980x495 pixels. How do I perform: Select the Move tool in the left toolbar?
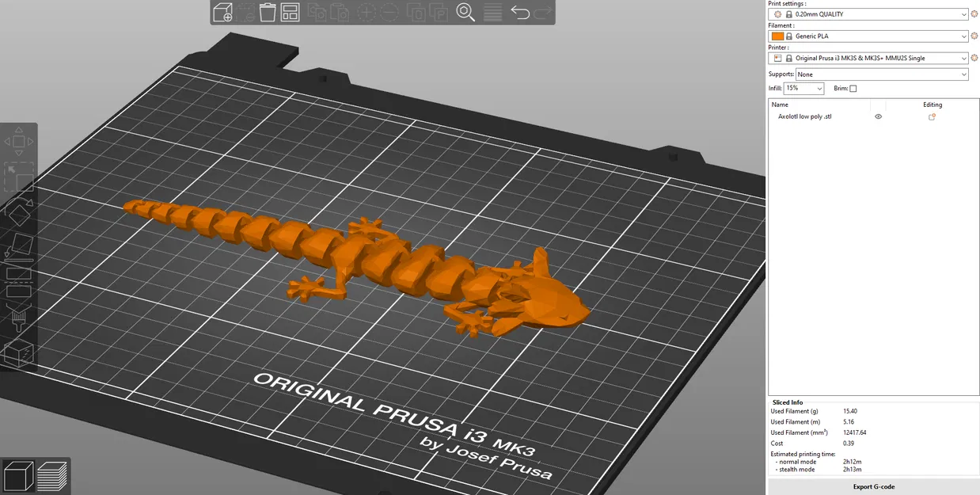coord(18,141)
